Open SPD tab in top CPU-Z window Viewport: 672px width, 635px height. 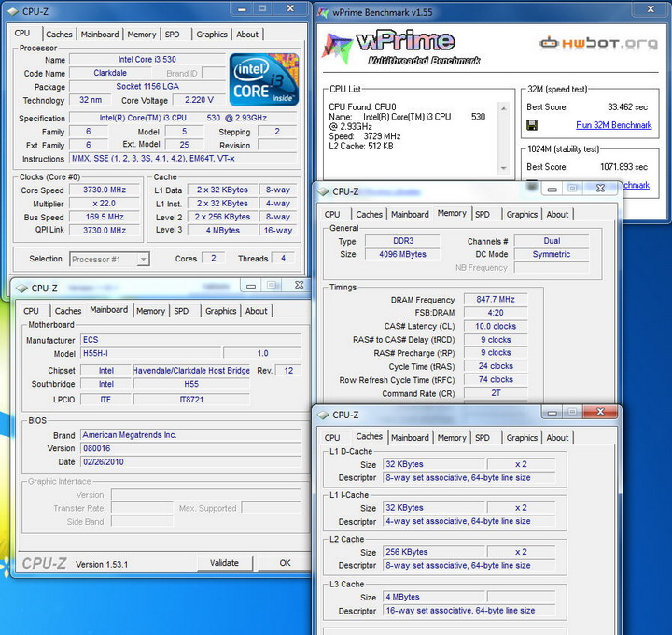[173, 35]
